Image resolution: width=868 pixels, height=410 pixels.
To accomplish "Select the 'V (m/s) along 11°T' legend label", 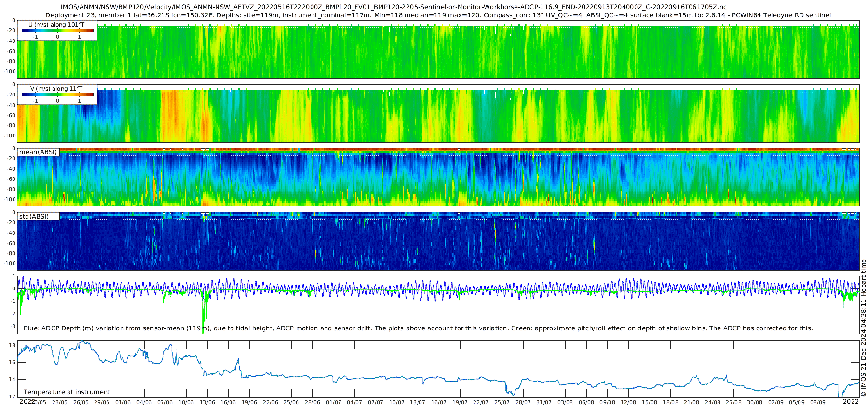I will pos(56,88).
